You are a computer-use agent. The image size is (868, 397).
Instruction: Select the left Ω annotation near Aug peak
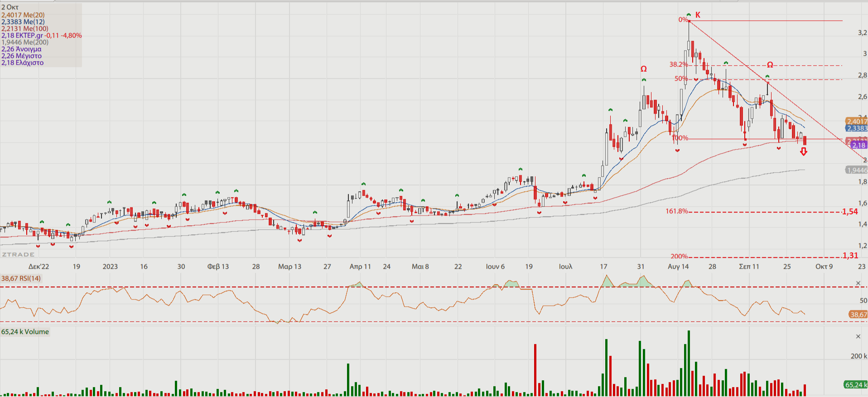tap(643, 69)
